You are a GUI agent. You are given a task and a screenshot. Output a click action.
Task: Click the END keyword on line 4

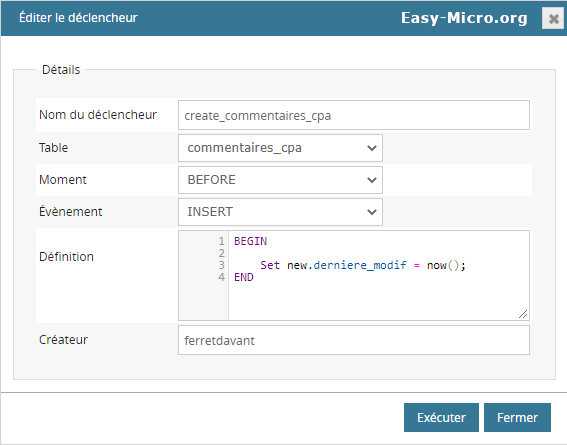[x=244, y=277]
